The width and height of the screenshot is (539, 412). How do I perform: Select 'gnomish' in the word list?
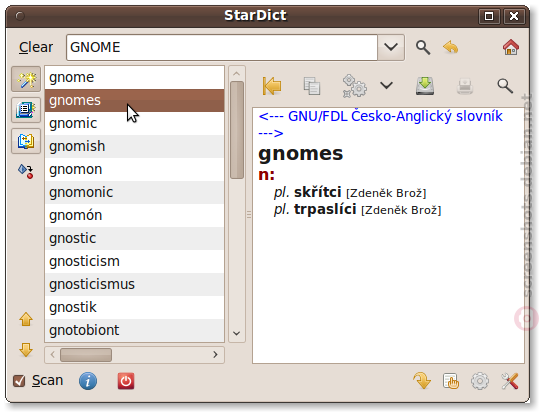click(x=134, y=147)
